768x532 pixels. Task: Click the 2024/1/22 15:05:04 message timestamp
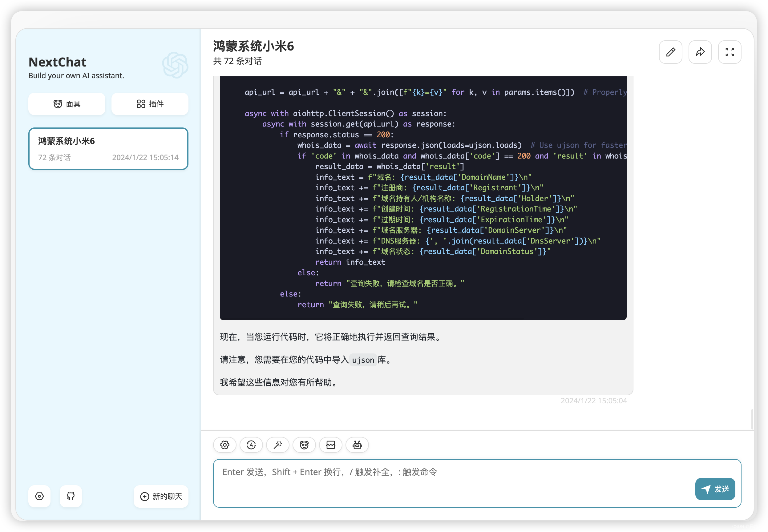(593, 401)
